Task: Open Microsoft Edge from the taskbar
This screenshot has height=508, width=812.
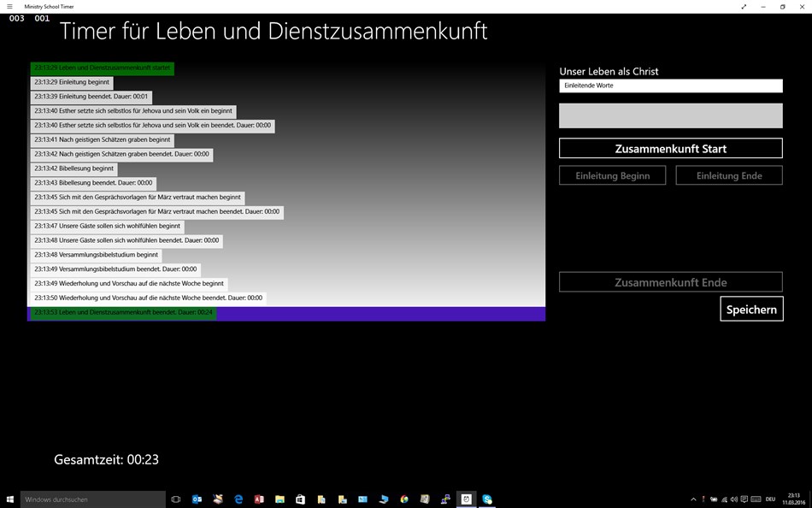Action: (x=238, y=499)
